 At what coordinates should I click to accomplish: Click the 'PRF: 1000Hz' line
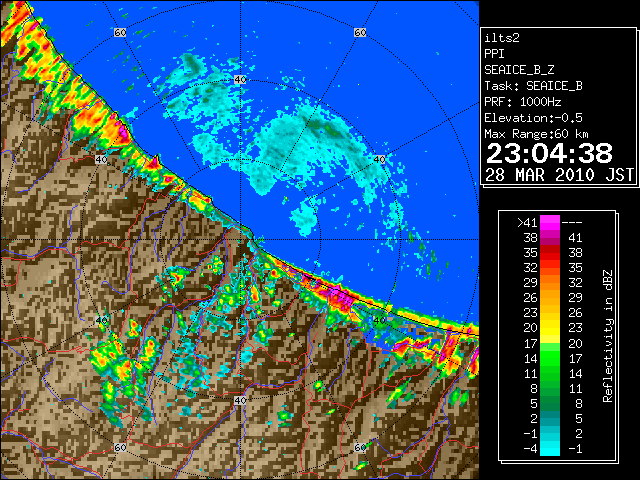tap(523, 102)
